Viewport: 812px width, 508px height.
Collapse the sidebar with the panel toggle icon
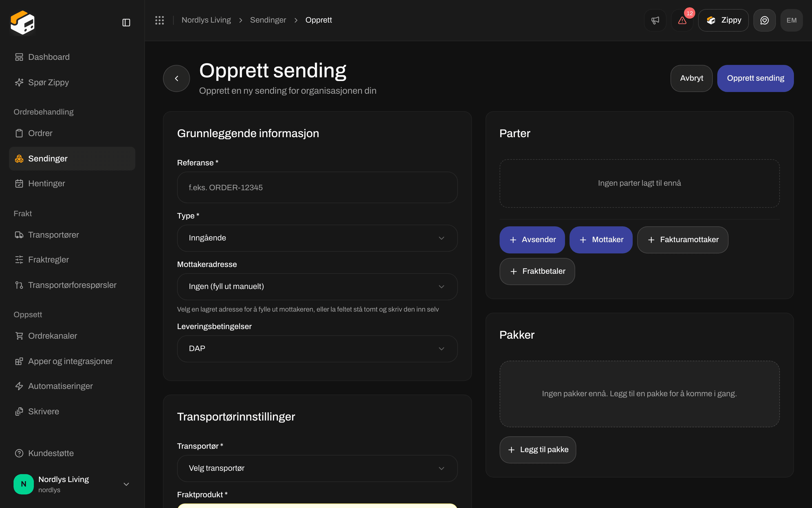tap(126, 23)
